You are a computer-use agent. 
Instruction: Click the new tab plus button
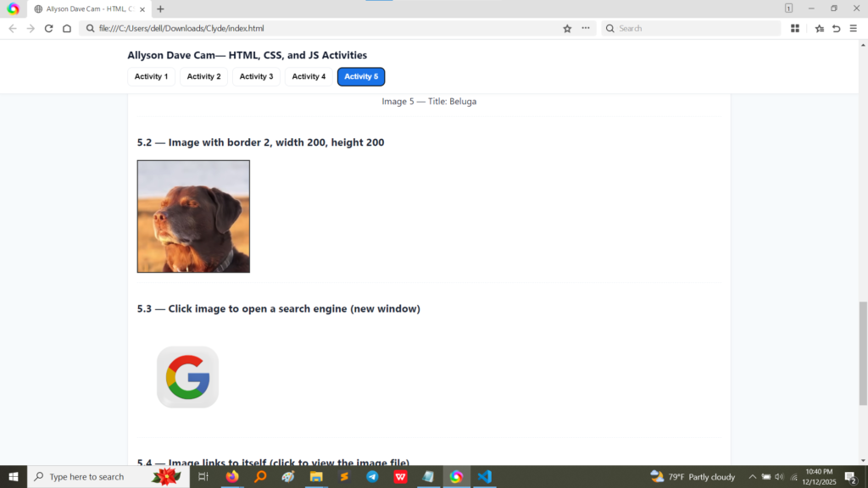[160, 8]
